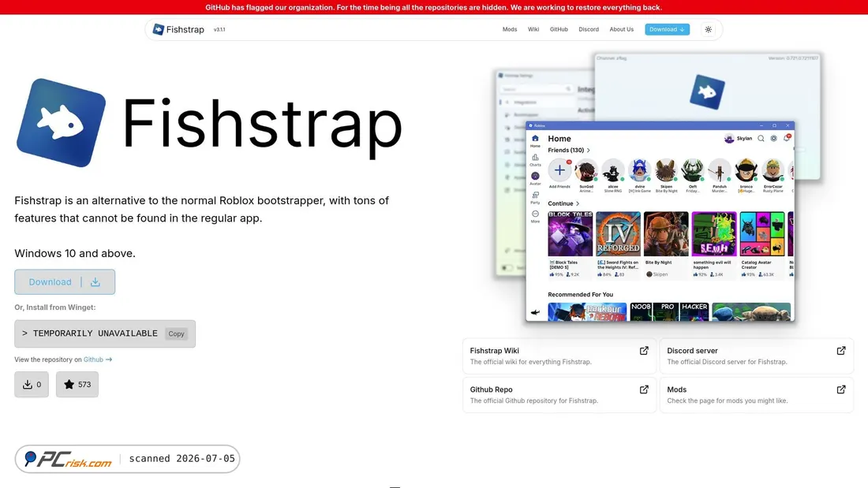The height and width of the screenshot is (488, 868).
Task: Click external-link icon on Fishstrap Wiki card
Action: [x=644, y=351]
